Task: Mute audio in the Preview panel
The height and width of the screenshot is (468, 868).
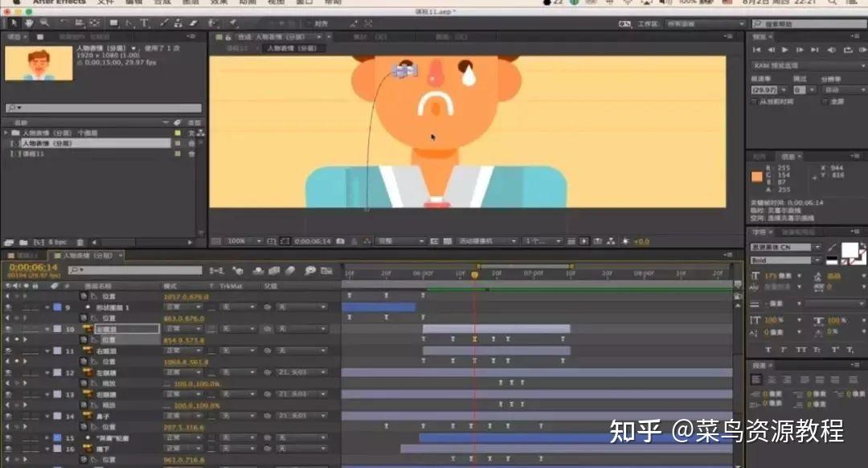Action: (x=832, y=50)
